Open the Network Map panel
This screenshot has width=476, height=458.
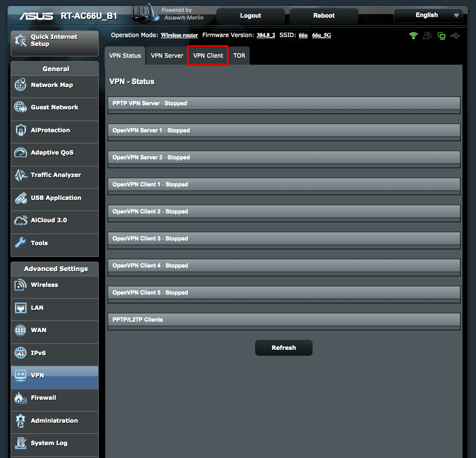point(52,85)
